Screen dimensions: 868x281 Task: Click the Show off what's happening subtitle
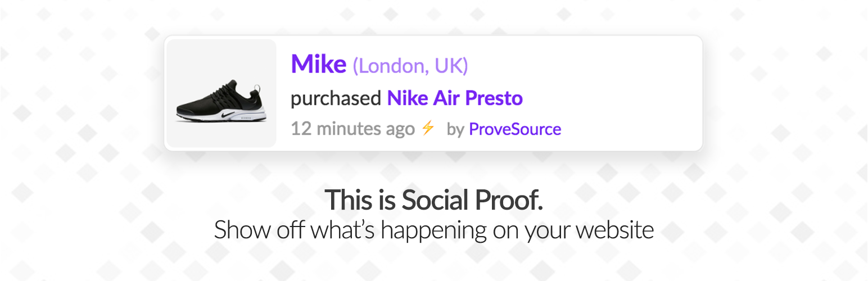[x=433, y=230]
